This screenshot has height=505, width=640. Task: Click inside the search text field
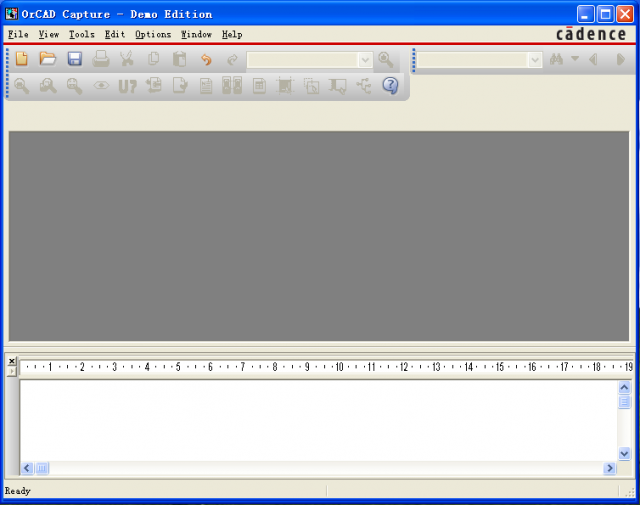(472, 60)
